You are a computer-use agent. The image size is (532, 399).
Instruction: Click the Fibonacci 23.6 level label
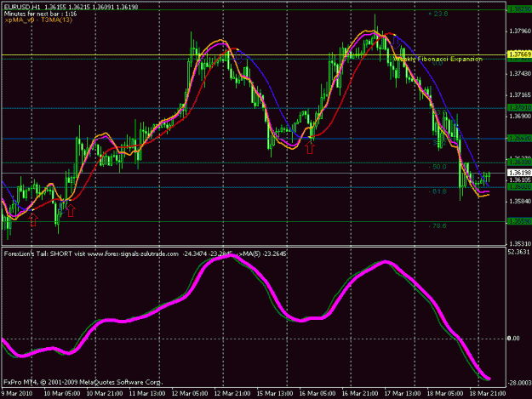(438, 14)
